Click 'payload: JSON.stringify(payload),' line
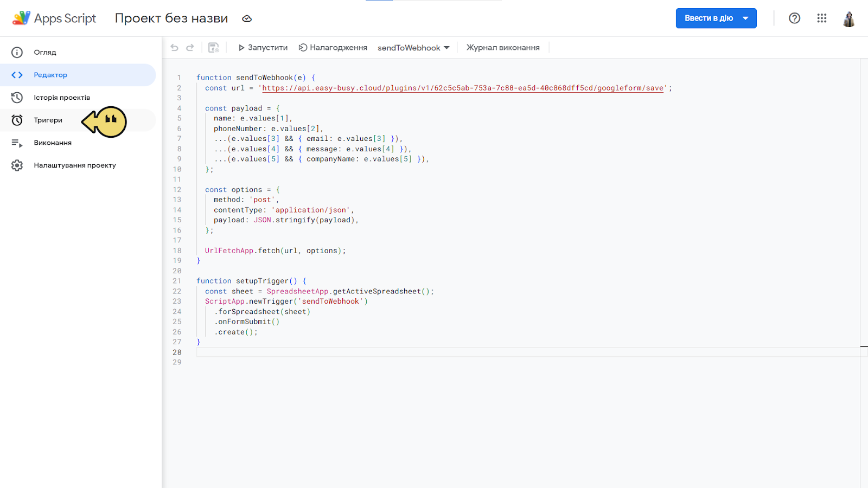This screenshot has width=868, height=488. coord(286,220)
